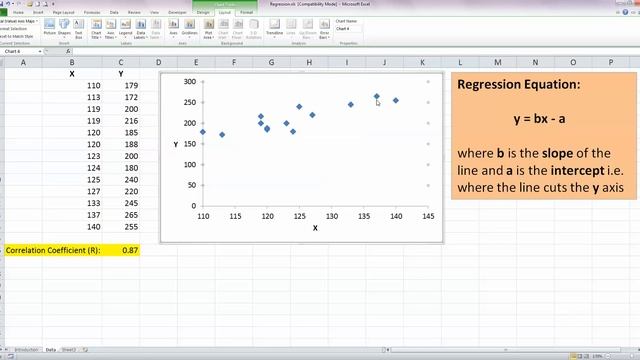Click the horizontal scrollbar
This screenshot has height=360, width=640.
coord(505,350)
